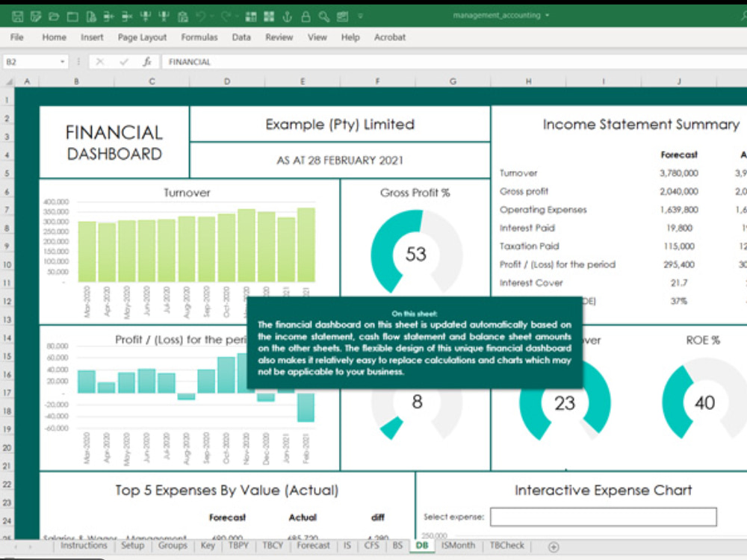Image resolution: width=747 pixels, height=560 pixels.
Task: Open the Name Box dropdown arrow
Action: [x=63, y=62]
